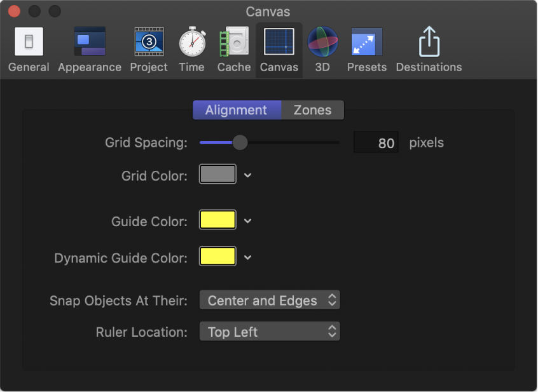Viewport: 538px width, 392px height.
Task: Expand the Grid Color popup arrow
Action: pos(248,175)
